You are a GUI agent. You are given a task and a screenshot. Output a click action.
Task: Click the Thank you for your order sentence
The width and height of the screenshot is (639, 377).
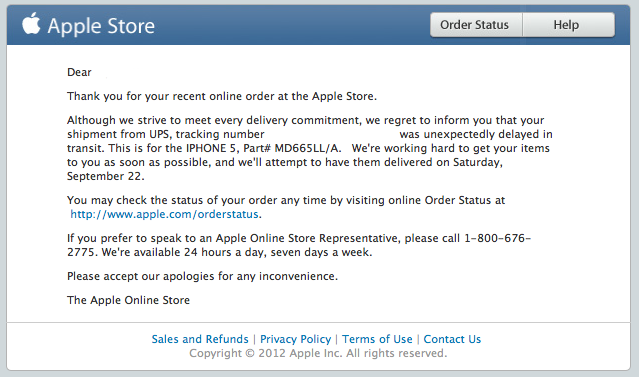coord(222,96)
